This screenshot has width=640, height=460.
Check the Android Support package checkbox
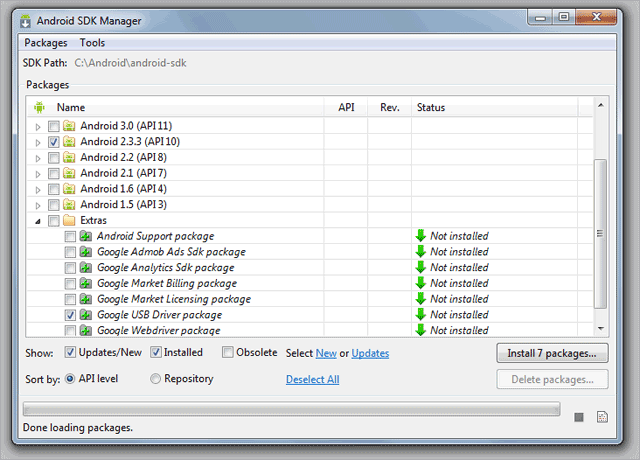click(70, 236)
